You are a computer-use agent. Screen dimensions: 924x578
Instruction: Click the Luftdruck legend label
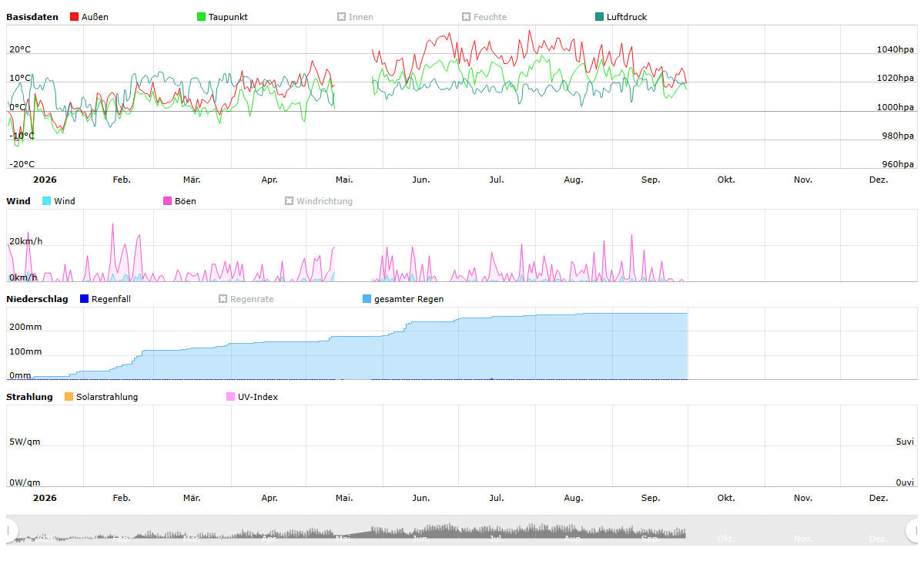click(x=627, y=17)
